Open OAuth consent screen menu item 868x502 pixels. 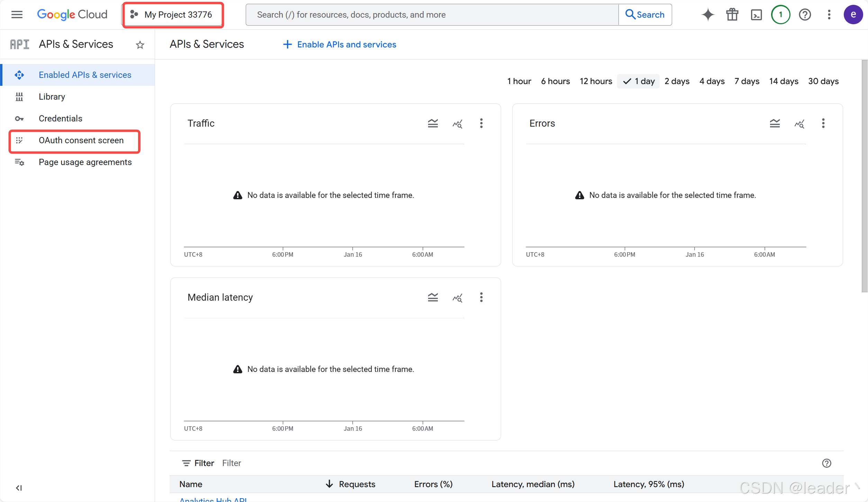tap(81, 140)
